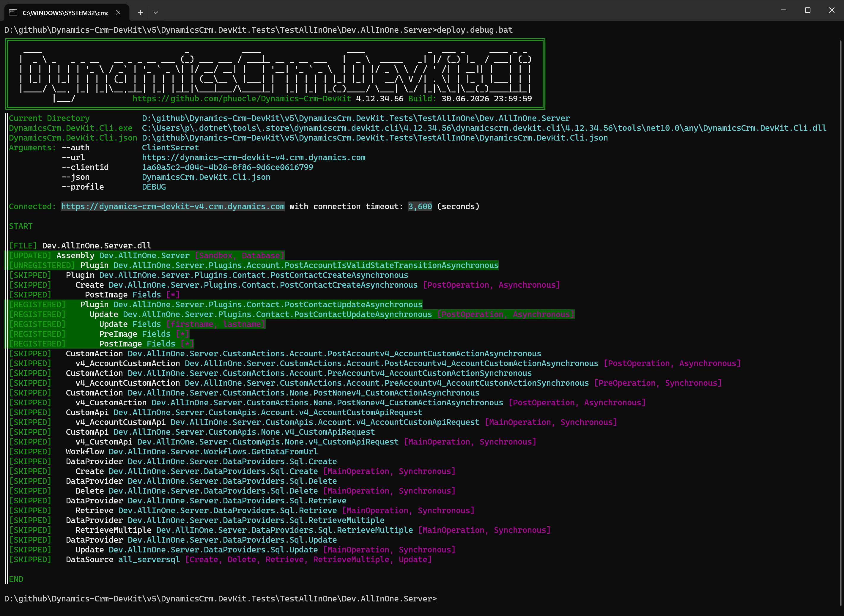Screen dimensions: 844x616
Task: Click the [Sandbox, Database] bracket text
Action: (x=240, y=256)
